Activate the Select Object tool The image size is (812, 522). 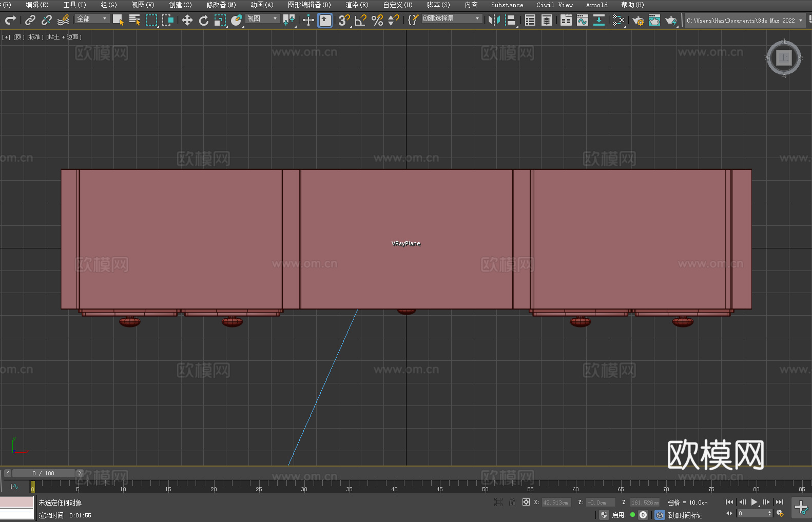pos(118,20)
